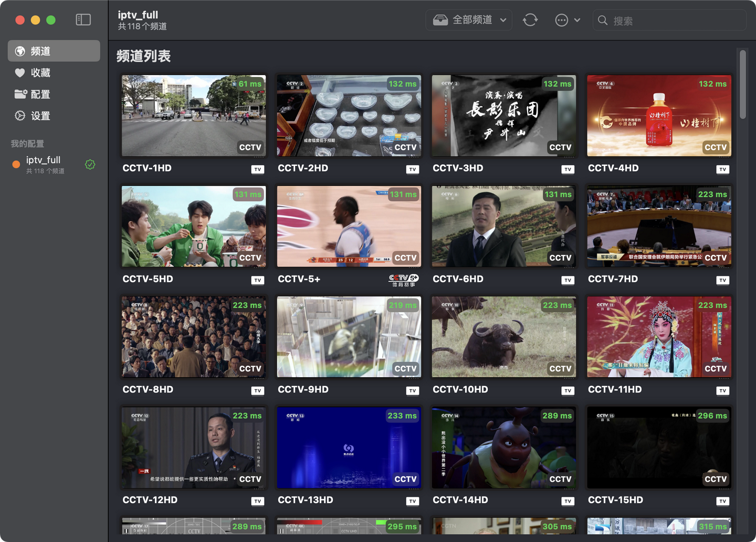Click the TV icon beside CCTV-9HD
This screenshot has height=542, width=756.
pos(413,391)
